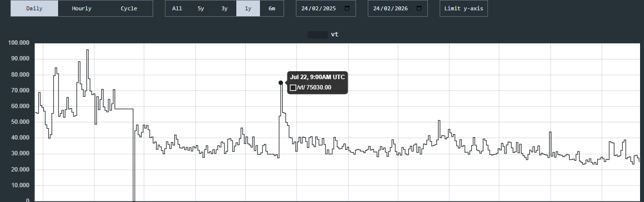Select the Daily view tab
The height and width of the screenshot is (202, 644).
[34, 8]
